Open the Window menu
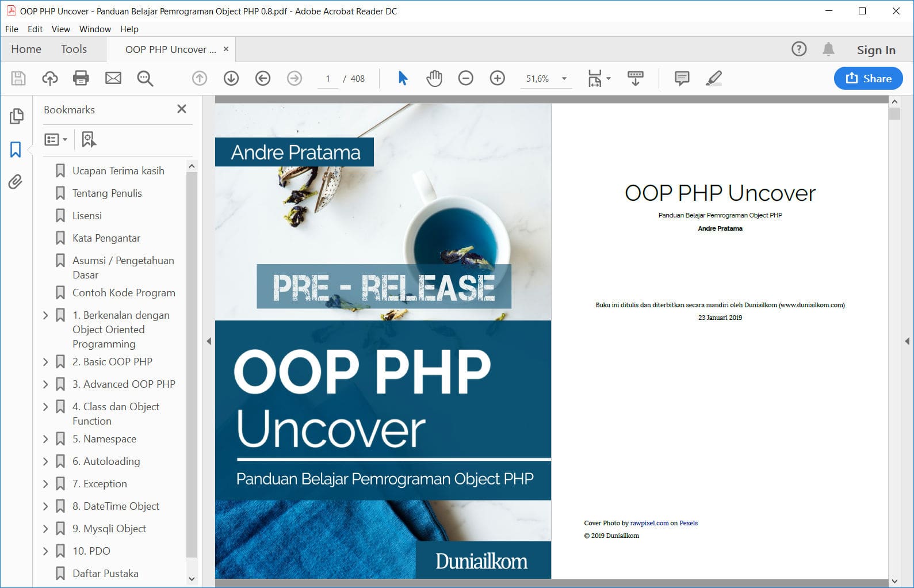Viewport: 914px width, 588px height. pyautogui.click(x=95, y=29)
